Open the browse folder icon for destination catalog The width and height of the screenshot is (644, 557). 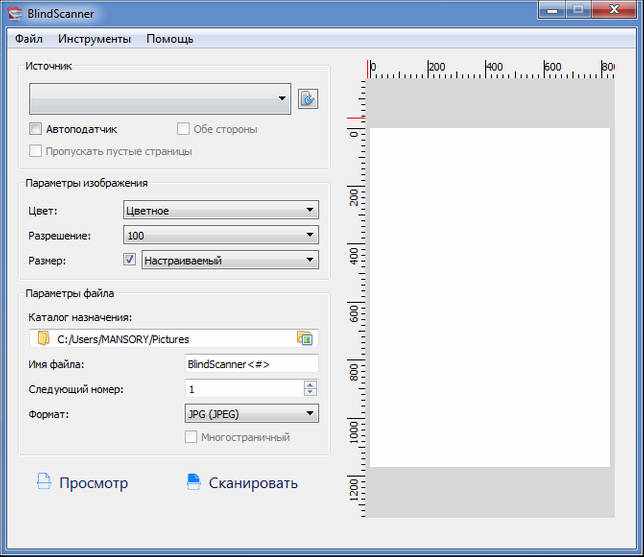305,338
